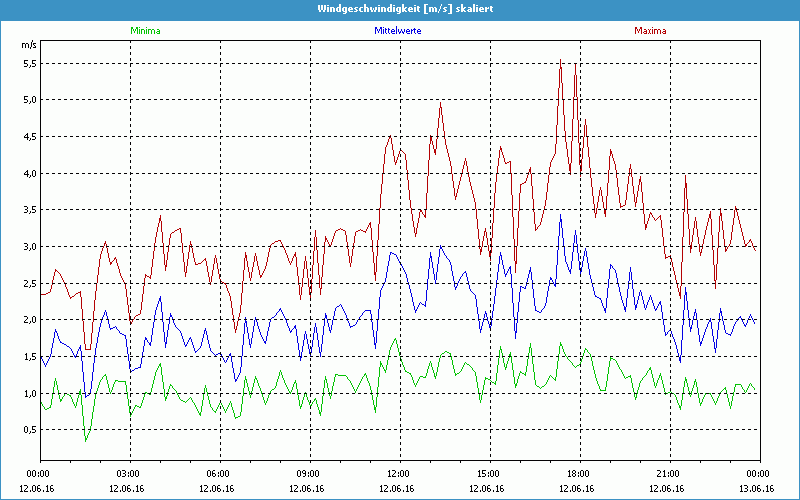Image resolution: width=800 pixels, height=500 pixels.
Task: Select the green Minima legend label
Action: [145, 31]
